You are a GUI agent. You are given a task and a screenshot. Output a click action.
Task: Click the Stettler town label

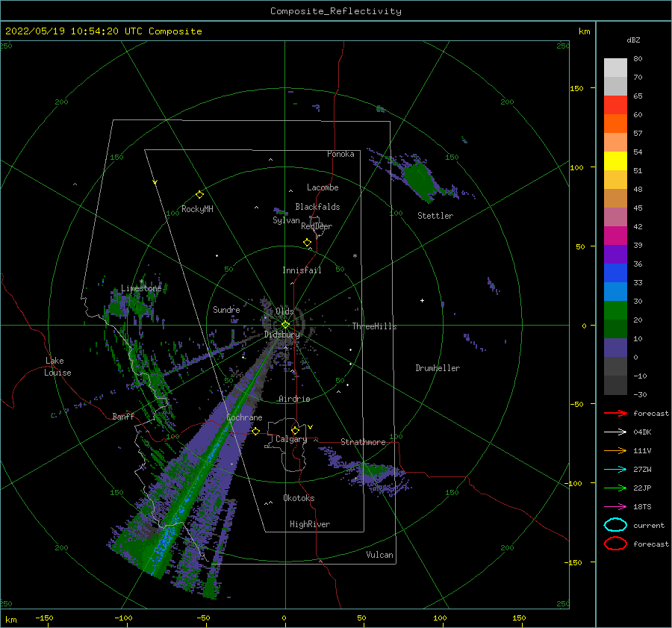pos(435,216)
